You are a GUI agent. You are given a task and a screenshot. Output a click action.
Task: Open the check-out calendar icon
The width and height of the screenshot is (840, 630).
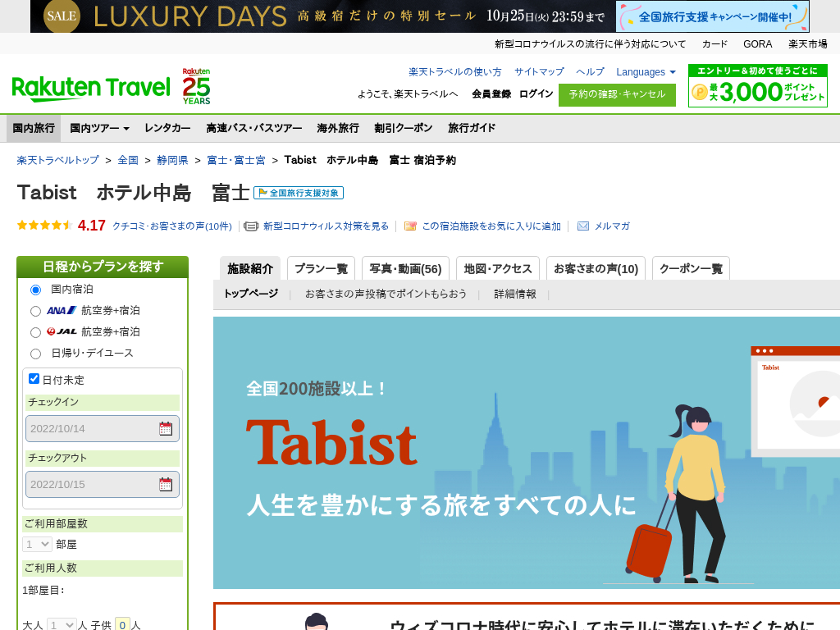tap(166, 484)
